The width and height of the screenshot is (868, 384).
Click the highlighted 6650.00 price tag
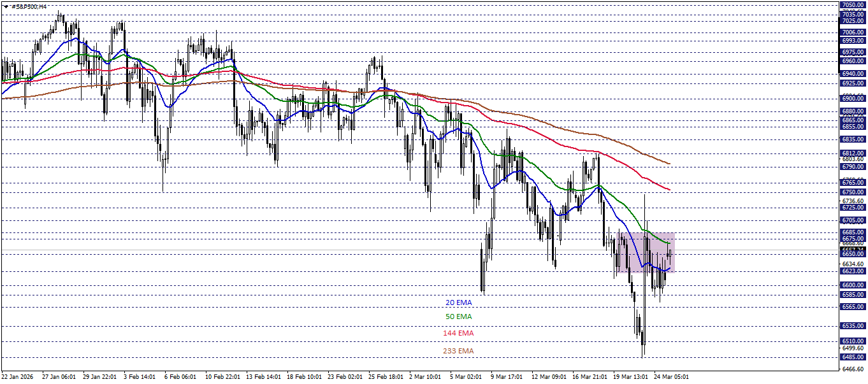point(853,252)
